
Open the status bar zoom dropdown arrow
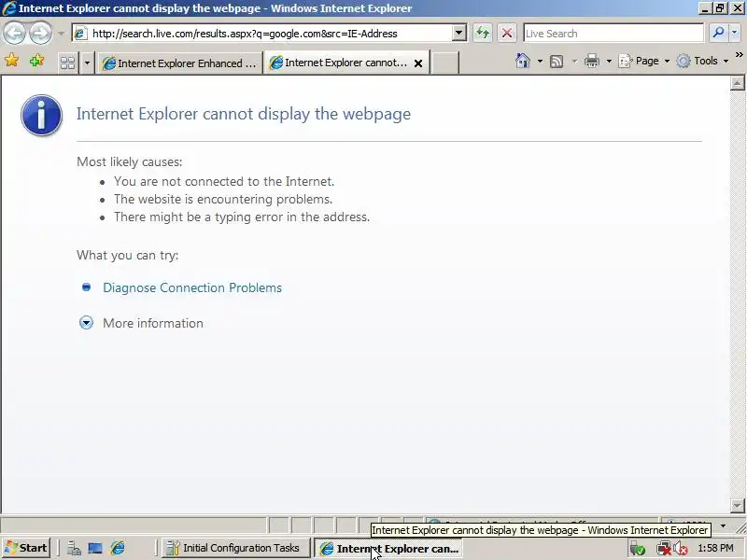pyautogui.click(x=723, y=525)
